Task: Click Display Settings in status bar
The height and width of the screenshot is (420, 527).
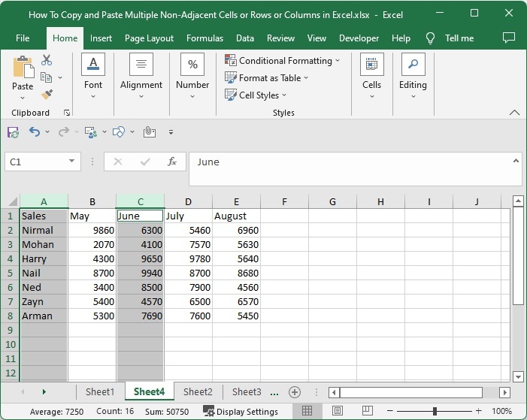Action: tap(241, 412)
